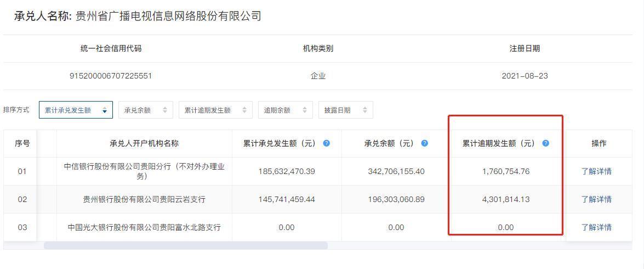Click 中国光大银行股份有限公司贵阳富水北路支行 cell

(144, 227)
